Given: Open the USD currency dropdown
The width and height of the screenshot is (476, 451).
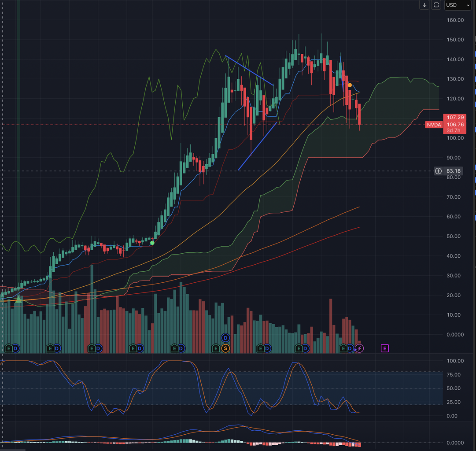Looking at the screenshot, I should [458, 5].
